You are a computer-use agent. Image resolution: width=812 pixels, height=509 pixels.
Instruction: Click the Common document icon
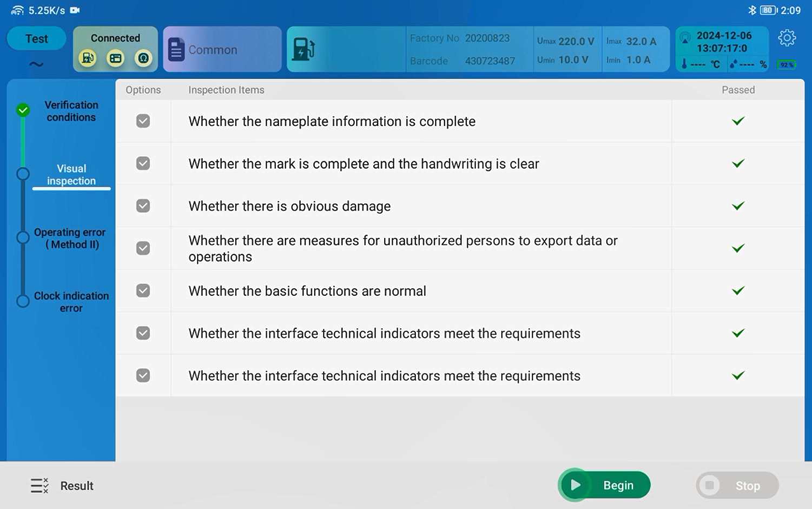coord(176,50)
